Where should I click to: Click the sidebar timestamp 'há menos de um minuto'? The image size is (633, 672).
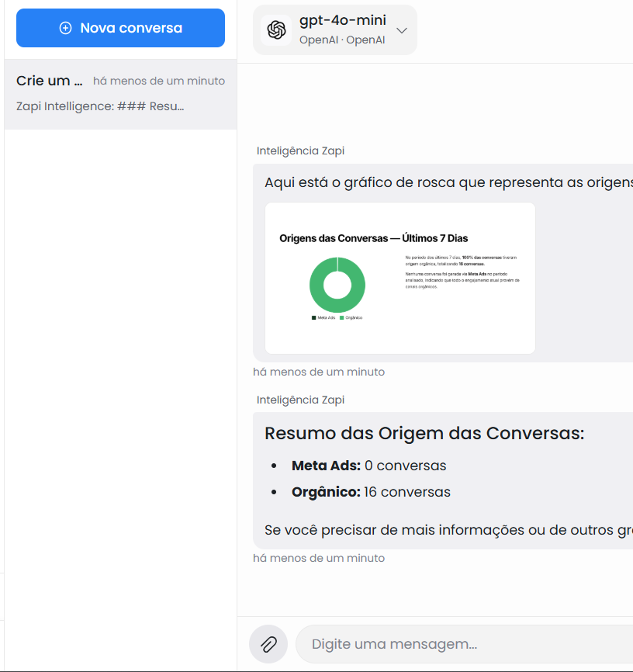159,81
